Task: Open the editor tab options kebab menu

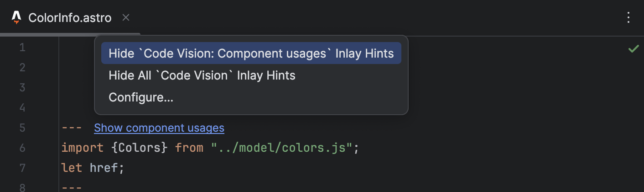Action: point(628,18)
